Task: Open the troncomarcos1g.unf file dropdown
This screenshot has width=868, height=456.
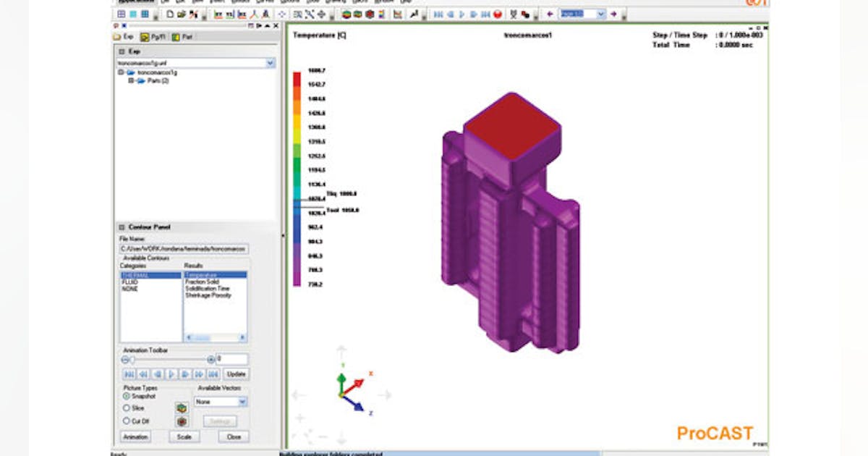Action: (270, 62)
